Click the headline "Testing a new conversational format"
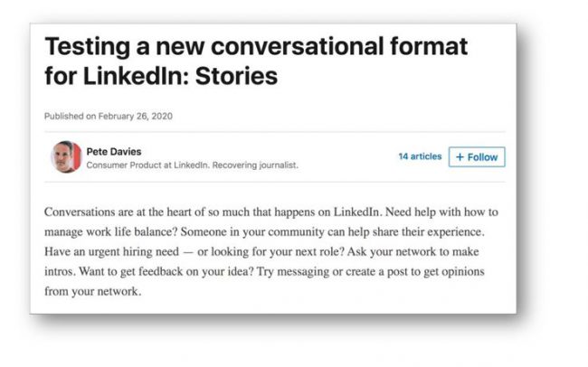This screenshot has width=588, height=367. pos(255,46)
